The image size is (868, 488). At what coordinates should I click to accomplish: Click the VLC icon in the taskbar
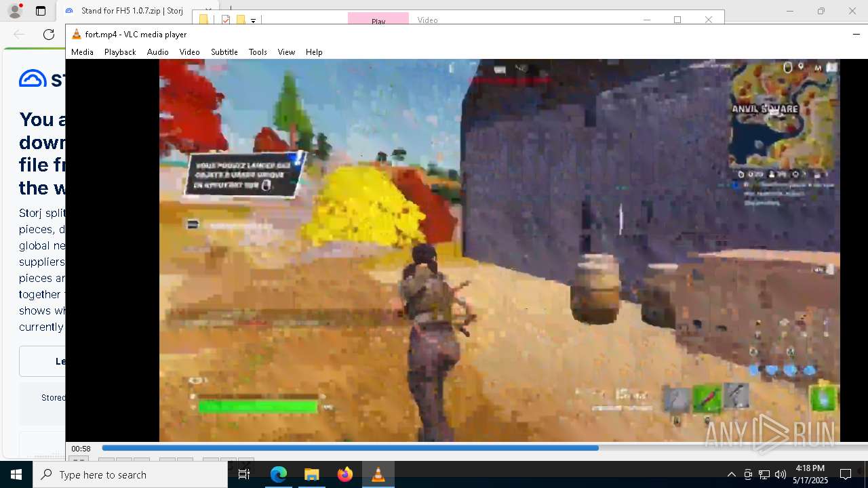coord(378,474)
